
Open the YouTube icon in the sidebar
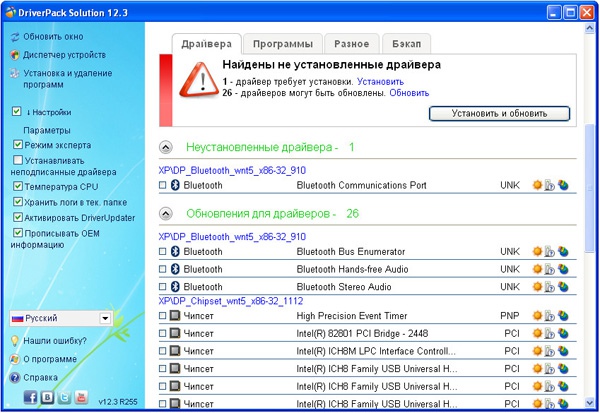(81, 398)
